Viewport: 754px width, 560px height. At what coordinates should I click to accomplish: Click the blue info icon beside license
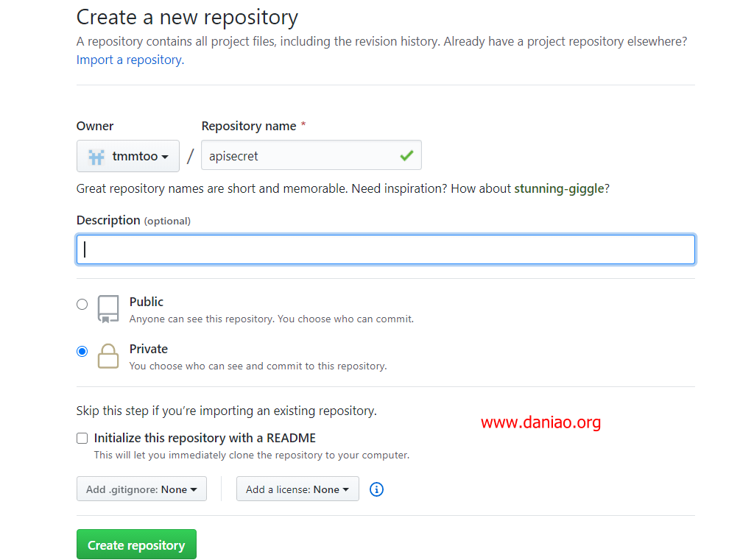coord(376,489)
